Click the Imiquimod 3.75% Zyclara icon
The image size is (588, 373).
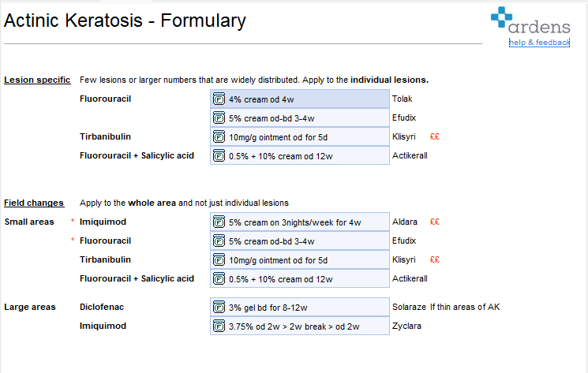pos(219,326)
